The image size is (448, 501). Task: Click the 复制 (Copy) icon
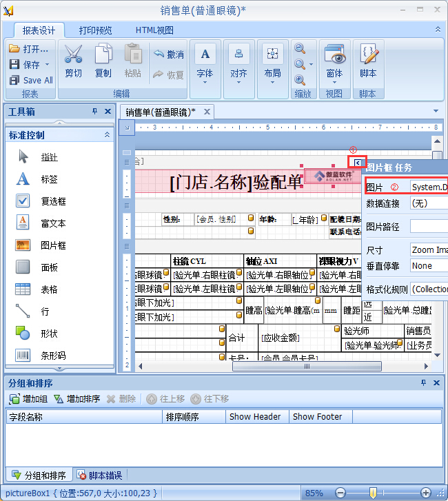pyautogui.click(x=103, y=55)
